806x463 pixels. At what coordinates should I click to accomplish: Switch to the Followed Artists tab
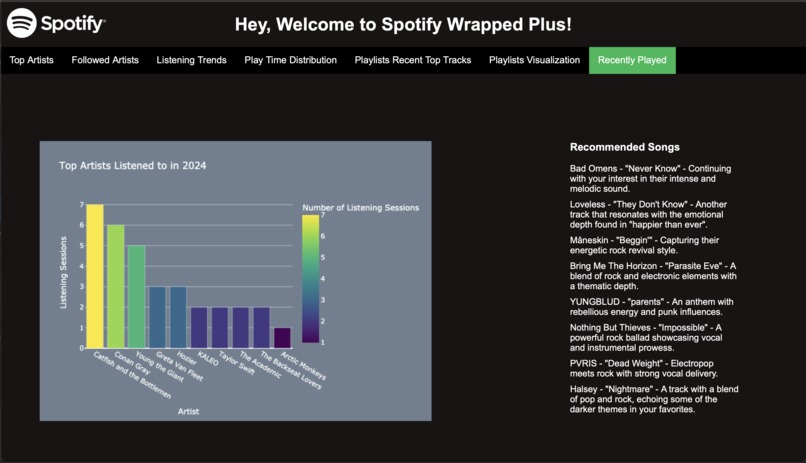105,60
